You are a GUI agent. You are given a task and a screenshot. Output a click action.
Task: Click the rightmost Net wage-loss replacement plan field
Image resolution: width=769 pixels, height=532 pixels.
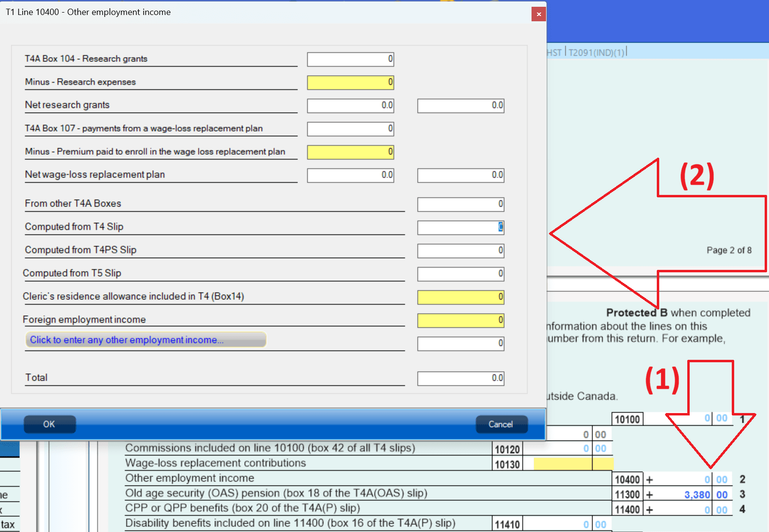tap(461, 175)
